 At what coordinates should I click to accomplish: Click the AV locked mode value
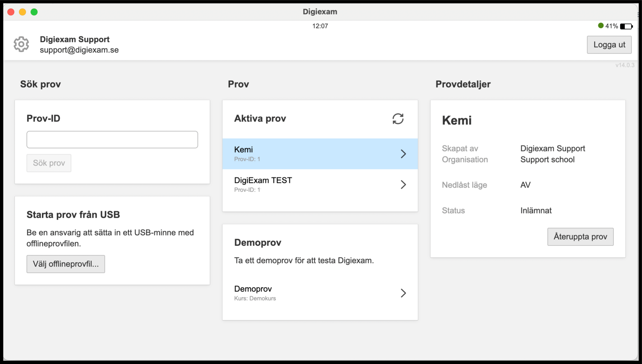(x=525, y=185)
